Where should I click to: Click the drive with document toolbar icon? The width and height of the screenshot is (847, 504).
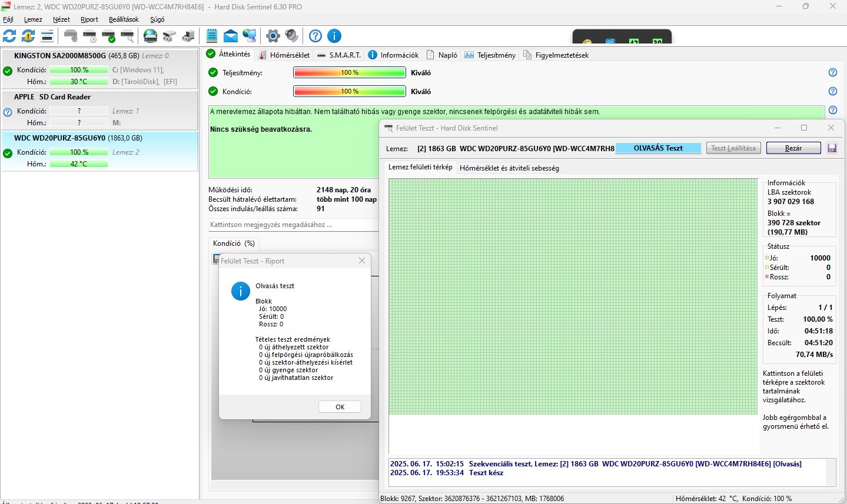pos(188,36)
